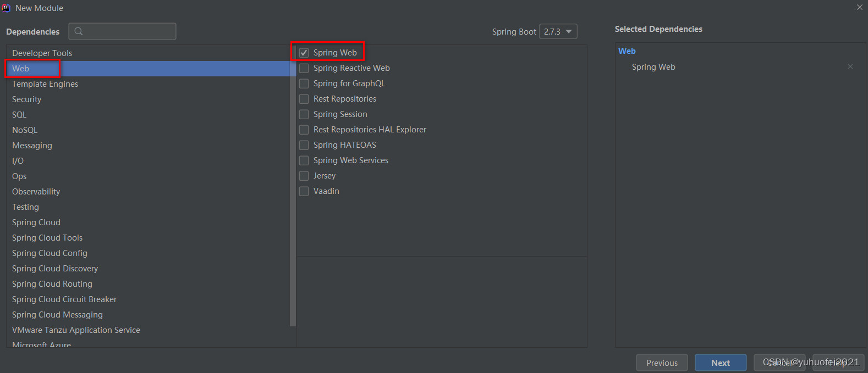Select the Template Engines category
The height and width of the screenshot is (373, 868).
[45, 84]
